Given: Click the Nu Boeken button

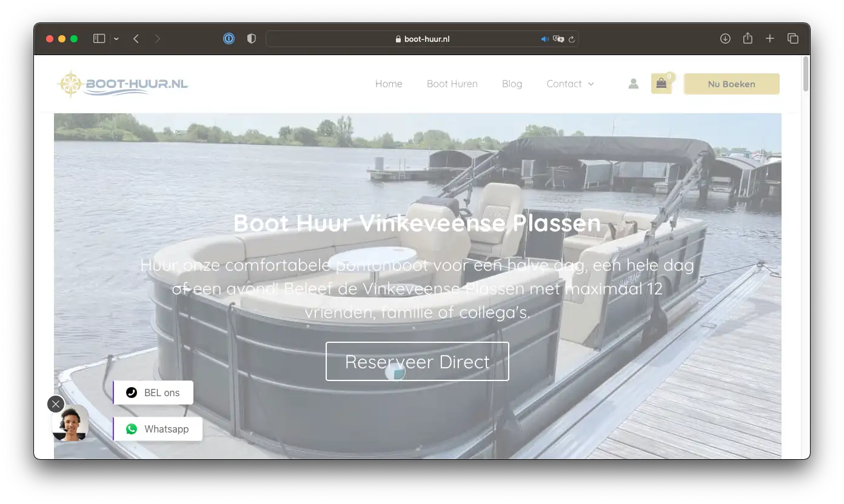Looking at the screenshot, I should pyautogui.click(x=731, y=84).
